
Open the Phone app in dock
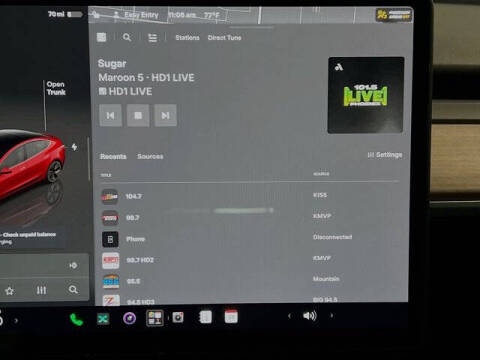(76, 319)
